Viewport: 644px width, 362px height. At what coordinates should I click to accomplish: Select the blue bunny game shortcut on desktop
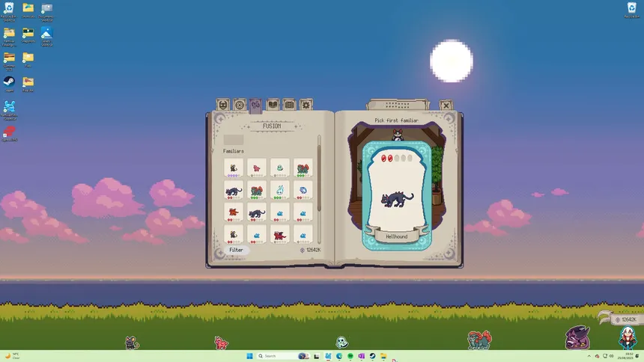(9, 110)
